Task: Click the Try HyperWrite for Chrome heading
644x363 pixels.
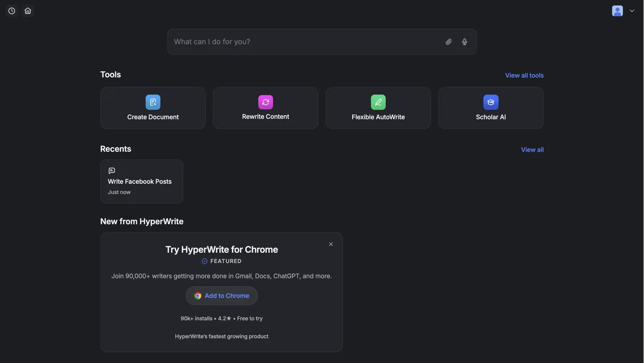Action: click(x=222, y=250)
